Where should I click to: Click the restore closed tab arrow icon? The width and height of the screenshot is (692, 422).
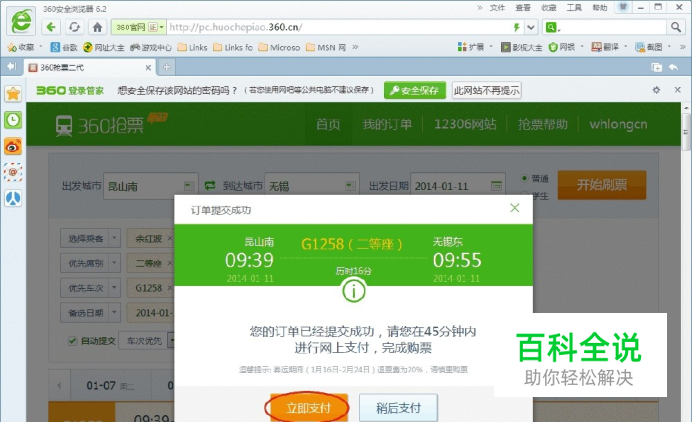click(x=673, y=67)
